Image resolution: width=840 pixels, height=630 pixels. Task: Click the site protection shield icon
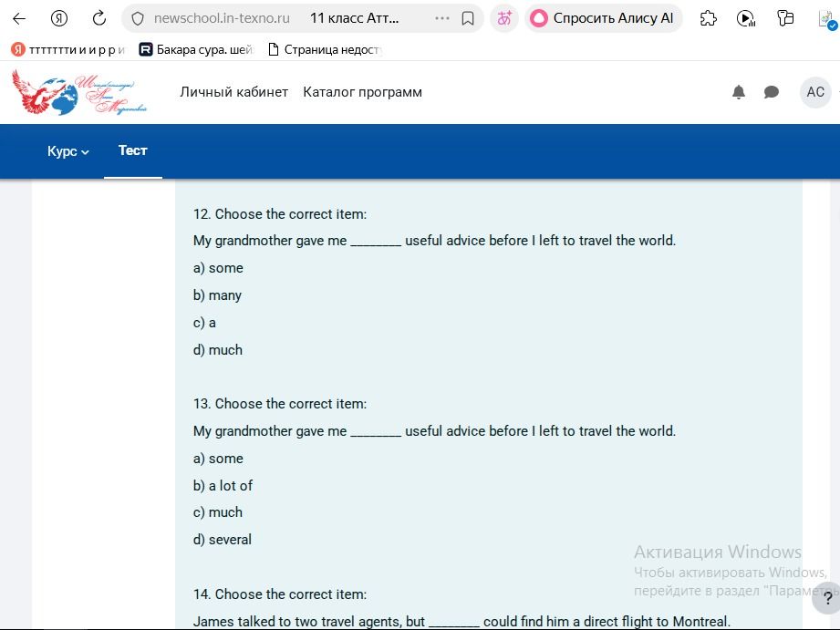[138, 19]
